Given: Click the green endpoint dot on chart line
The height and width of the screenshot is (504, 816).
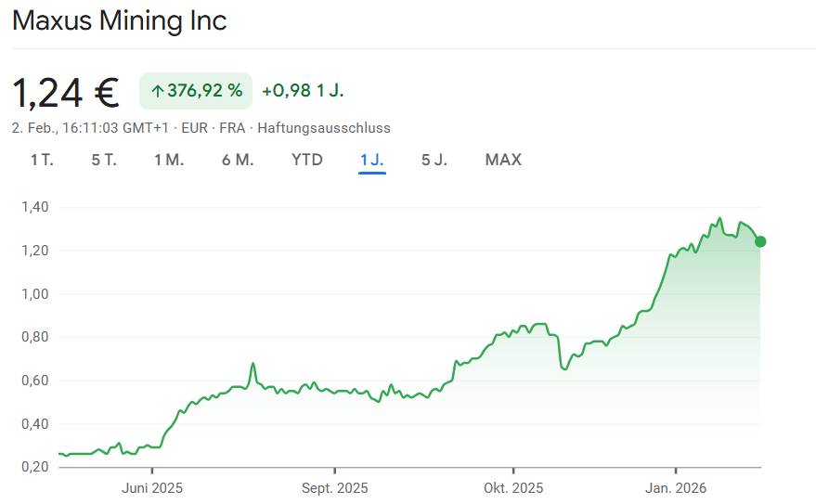Looking at the screenshot, I should 760,241.
